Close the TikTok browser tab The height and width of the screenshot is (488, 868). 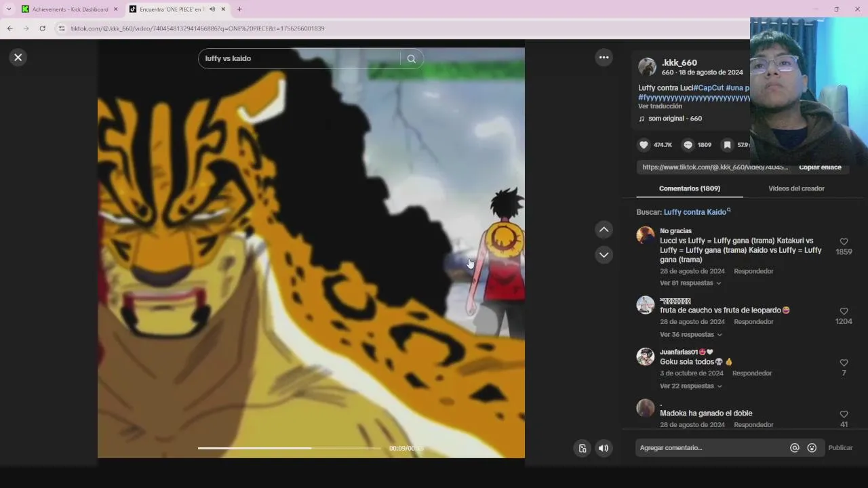coord(222,9)
